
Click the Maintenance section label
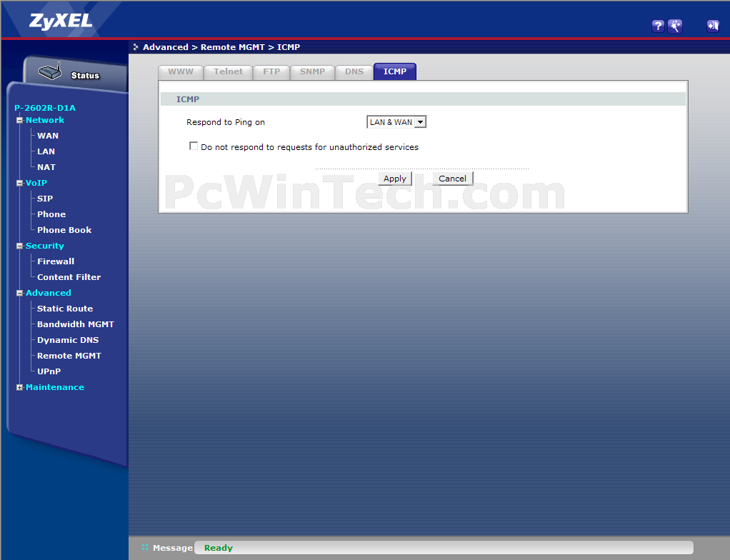coord(55,387)
